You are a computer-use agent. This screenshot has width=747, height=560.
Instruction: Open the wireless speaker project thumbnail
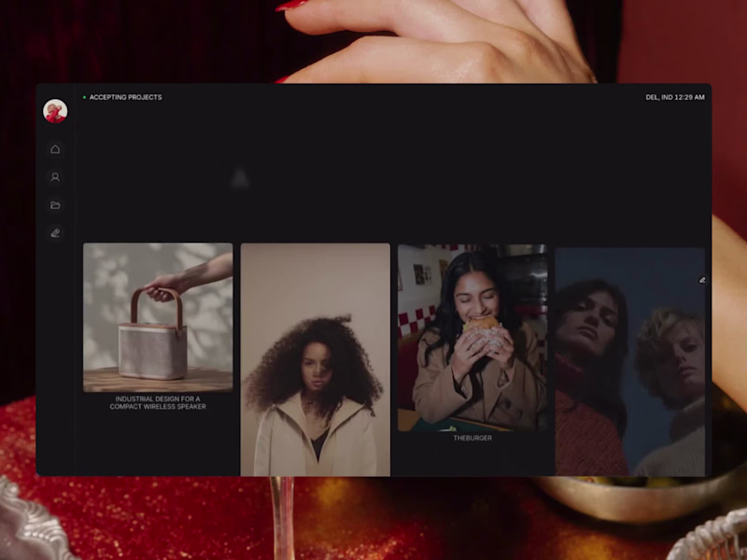tap(158, 317)
